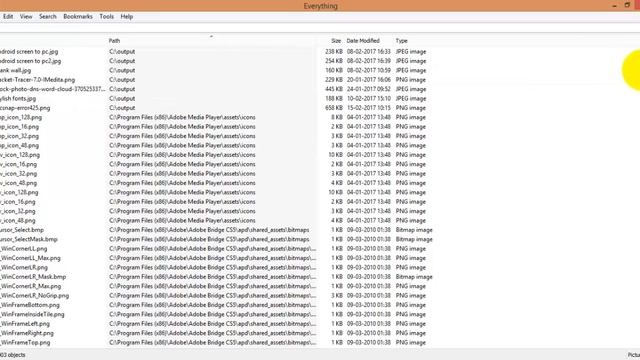Open the Search menu

[x=48, y=17]
